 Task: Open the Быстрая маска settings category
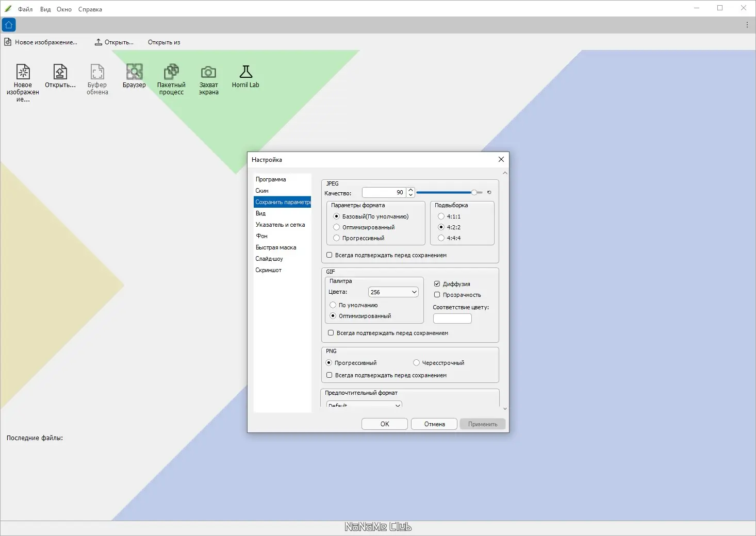(x=282, y=247)
